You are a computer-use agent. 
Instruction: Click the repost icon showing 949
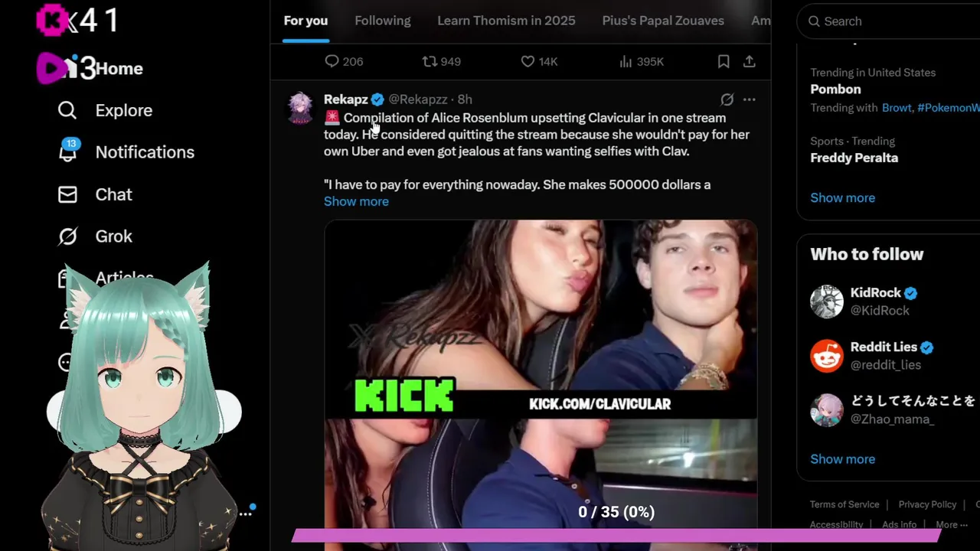[x=430, y=61]
